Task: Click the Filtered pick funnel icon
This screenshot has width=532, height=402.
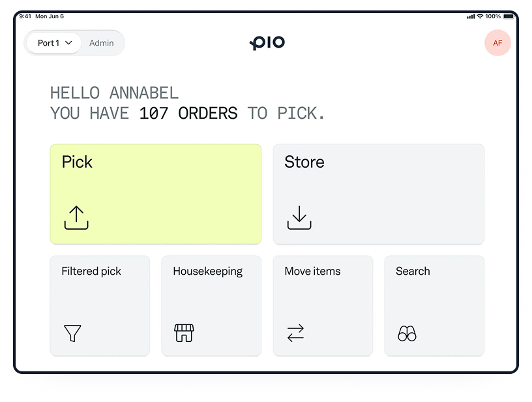Action: point(72,333)
